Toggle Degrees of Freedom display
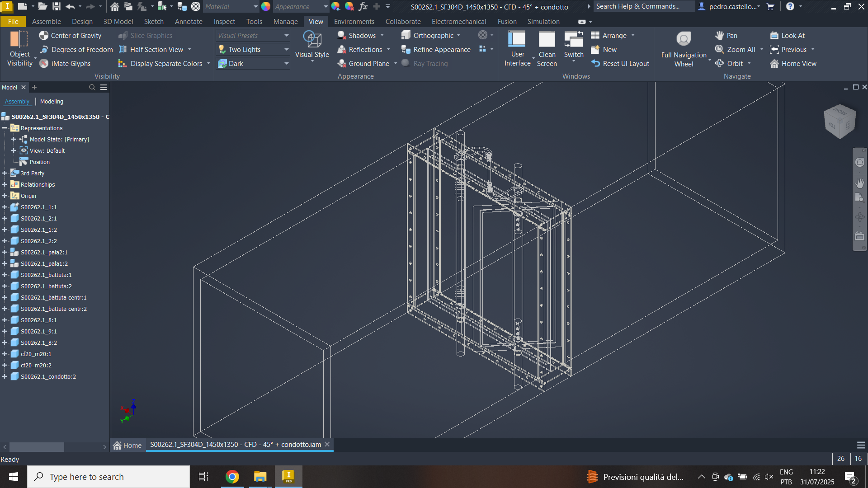This screenshot has width=868, height=488. point(76,49)
